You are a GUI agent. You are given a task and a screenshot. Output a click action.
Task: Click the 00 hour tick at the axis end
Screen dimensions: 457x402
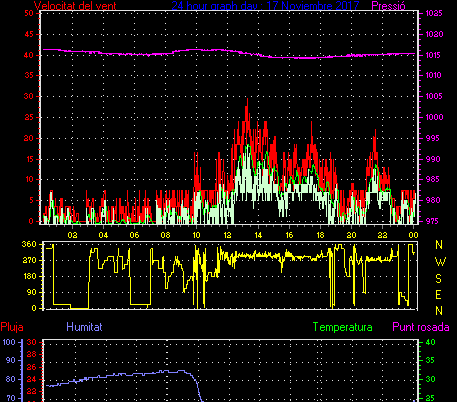click(413, 235)
